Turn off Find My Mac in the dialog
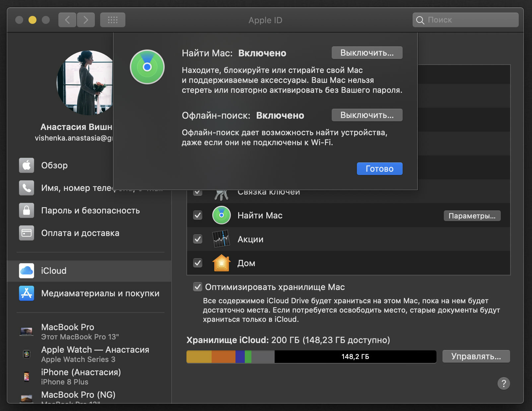The image size is (532, 411). click(x=367, y=53)
